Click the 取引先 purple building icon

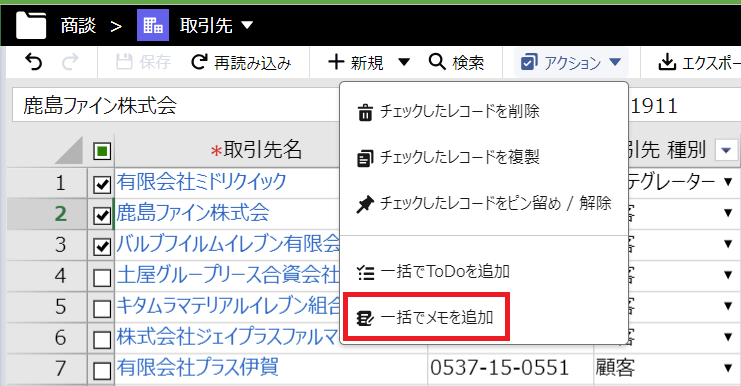coord(153,25)
